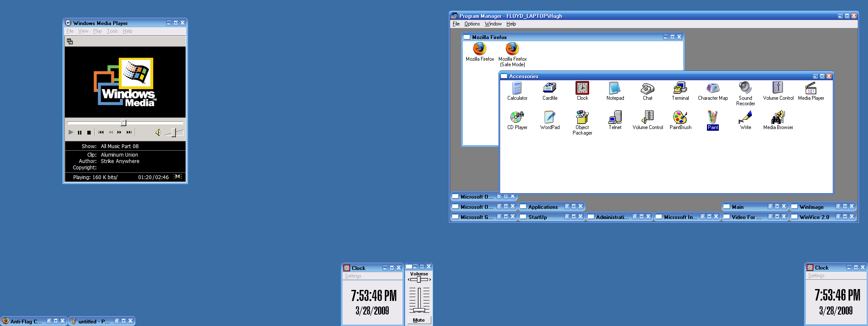Open the Window menu in Program Manager
Screen dimensions: 868x326
[x=493, y=24]
